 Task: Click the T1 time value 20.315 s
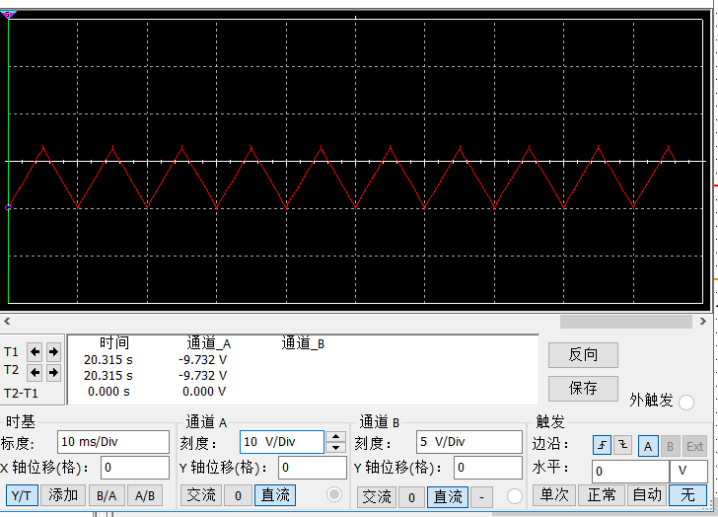[x=108, y=360]
